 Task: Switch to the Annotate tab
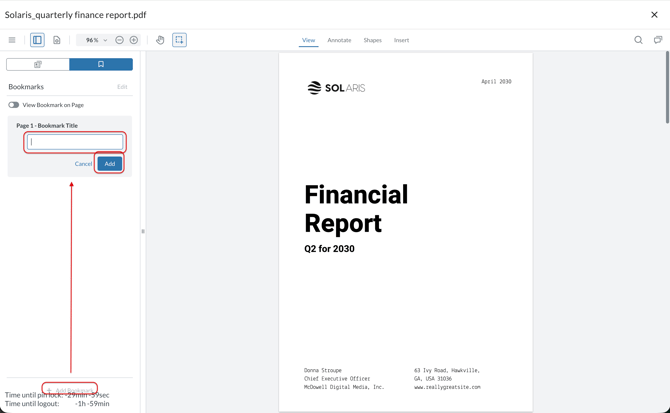pos(339,40)
